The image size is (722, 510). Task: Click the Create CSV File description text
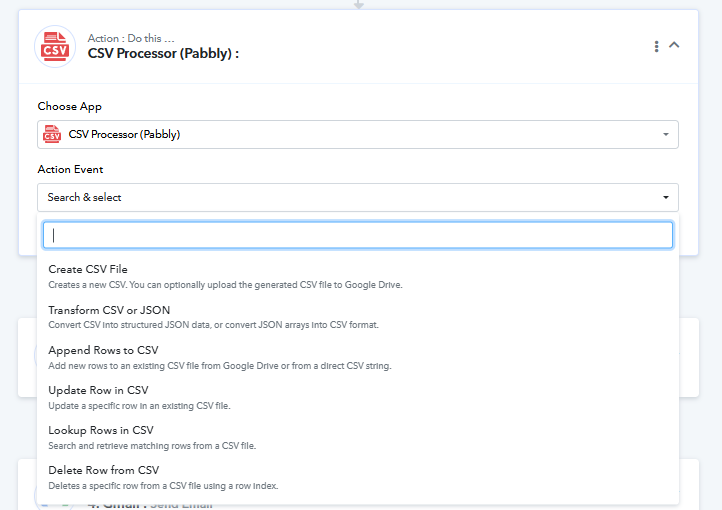click(225, 285)
